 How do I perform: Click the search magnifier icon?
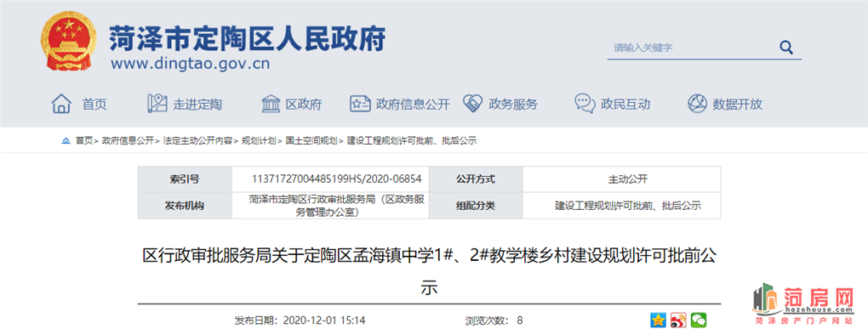[786, 48]
